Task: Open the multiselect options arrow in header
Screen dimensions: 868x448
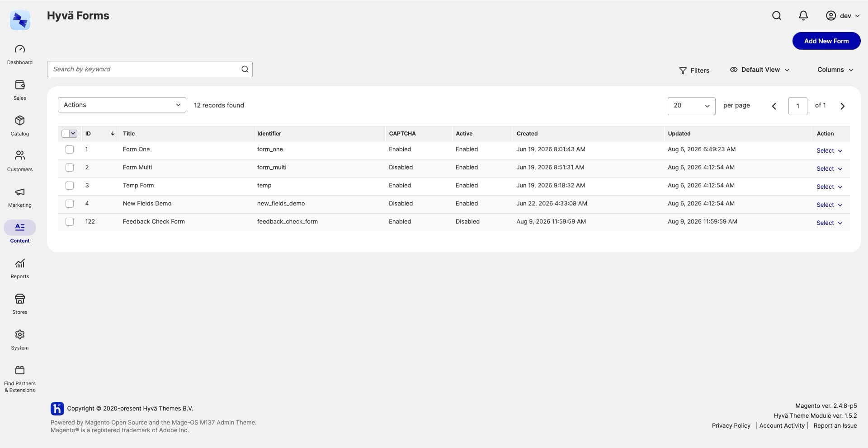Action: click(x=73, y=134)
